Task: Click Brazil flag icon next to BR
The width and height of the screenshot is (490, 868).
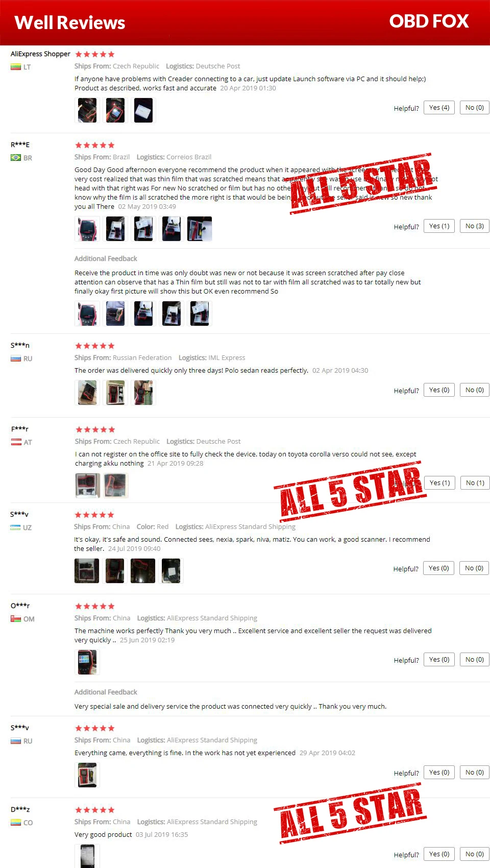Action: pos(16,158)
